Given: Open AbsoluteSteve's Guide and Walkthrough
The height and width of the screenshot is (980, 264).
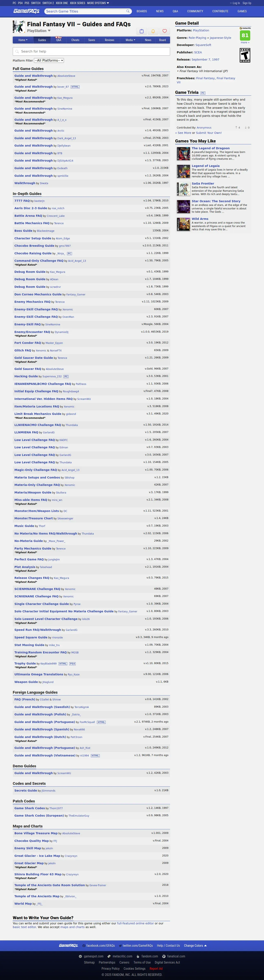Looking at the screenshot, I should (34, 76).
